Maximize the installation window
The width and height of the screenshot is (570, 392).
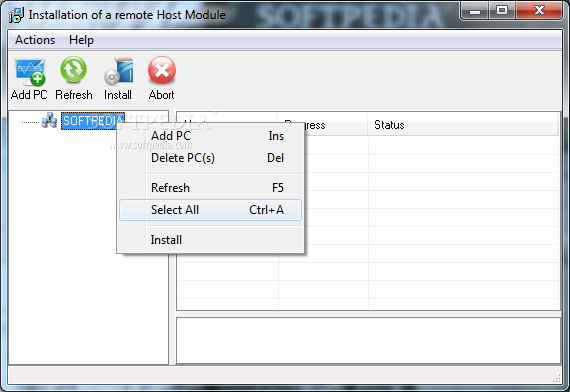[502, 10]
